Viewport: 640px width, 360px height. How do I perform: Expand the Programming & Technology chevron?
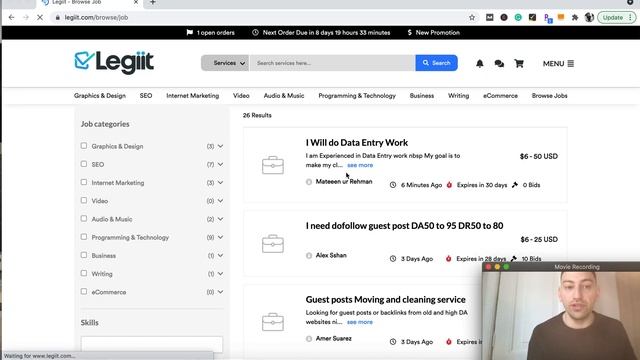(220, 237)
